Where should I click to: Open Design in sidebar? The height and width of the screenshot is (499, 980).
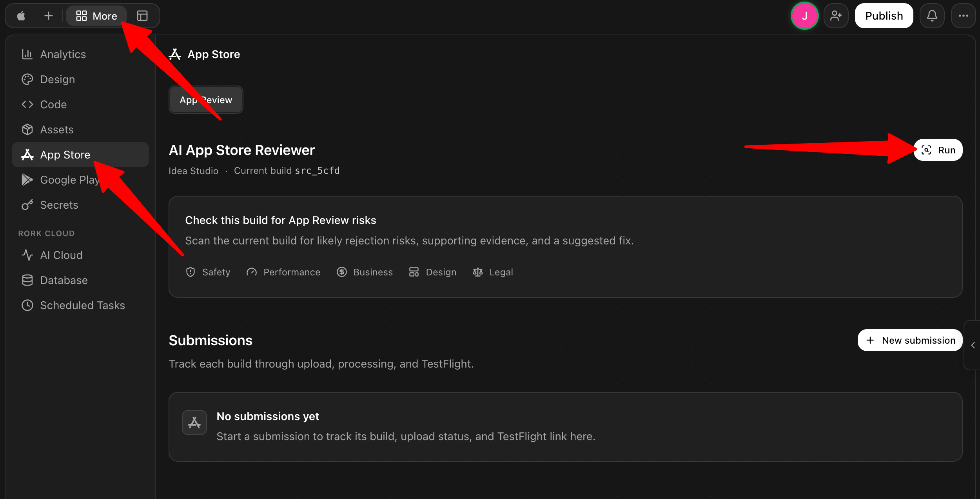(x=80, y=79)
